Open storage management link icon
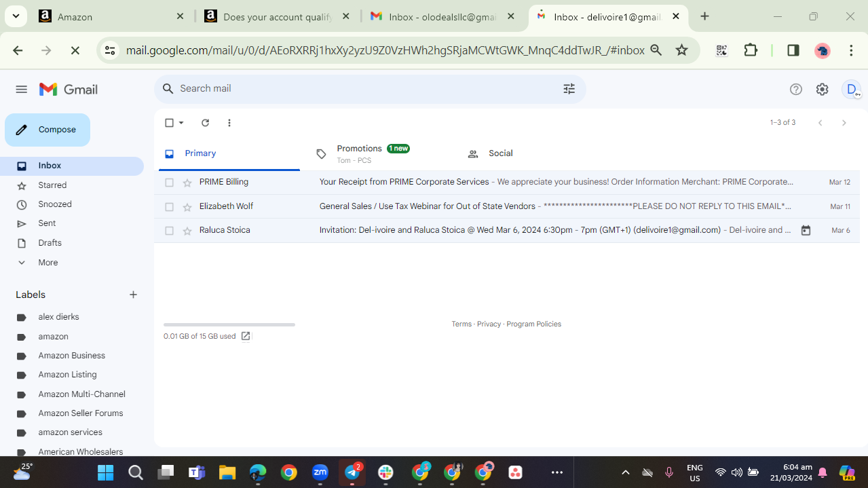The width and height of the screenshot is (868, 488). click(x=246, y=336)
